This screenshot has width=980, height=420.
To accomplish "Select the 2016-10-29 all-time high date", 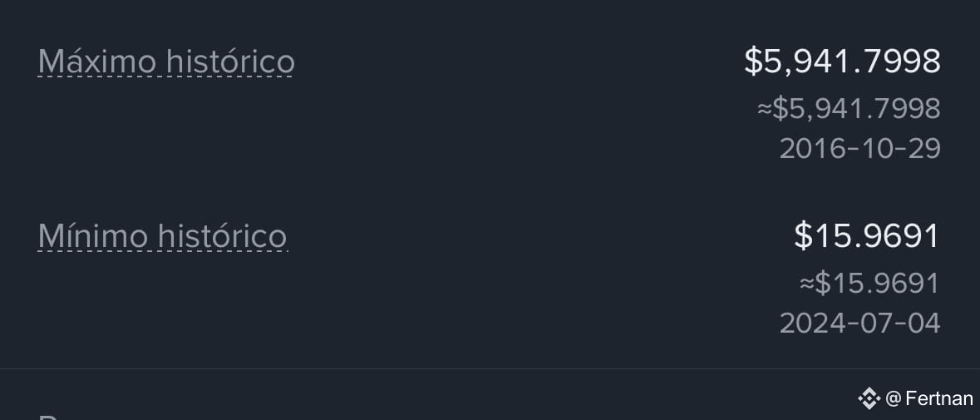I will pyautogui.click(x=860, y=149).
